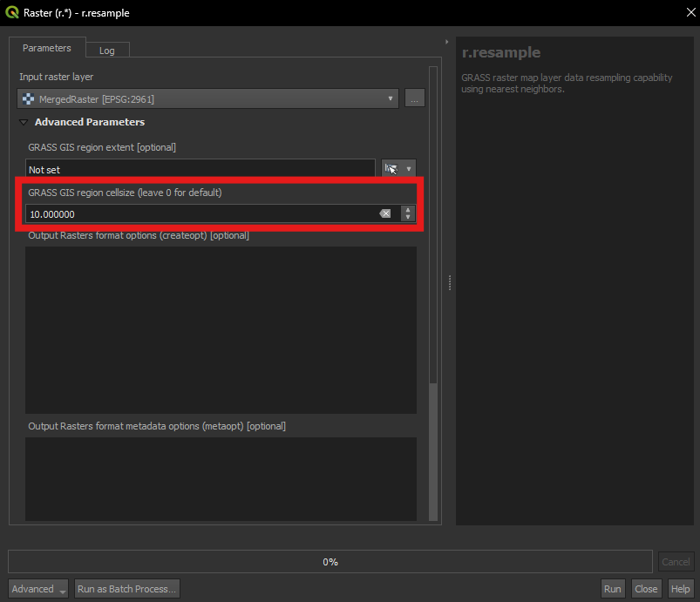Collapse the Advanced Parameters section
The image size is (700, 602).
pos(24,123)
